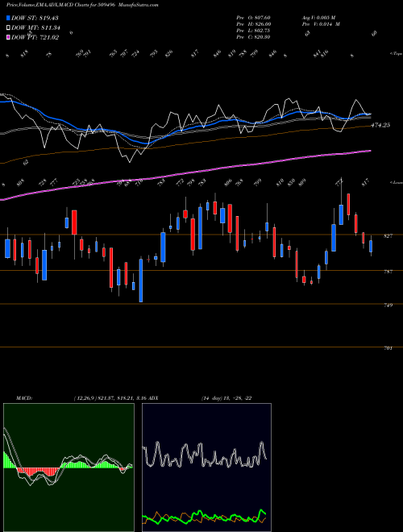
Task: Click the 'DOW MT: 811.34' legend text
Action: coord(35,28)
